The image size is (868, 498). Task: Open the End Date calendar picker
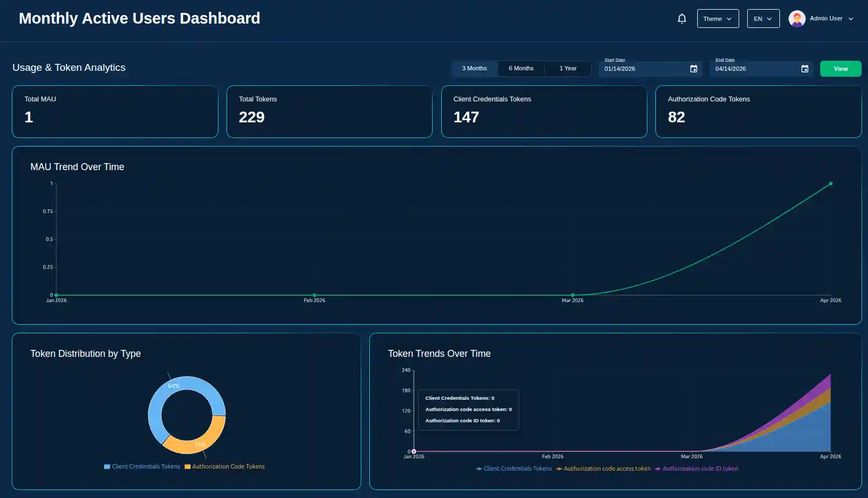tap(805, 69)
